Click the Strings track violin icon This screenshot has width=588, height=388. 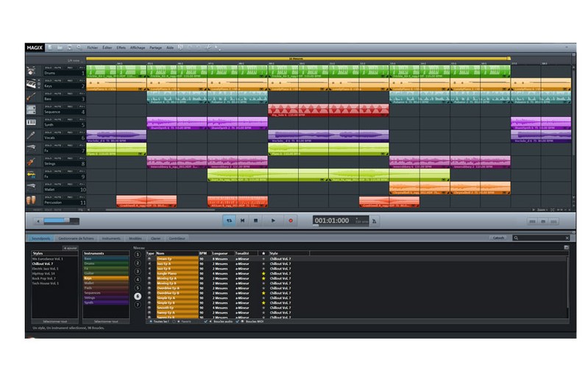click(32, 161)
